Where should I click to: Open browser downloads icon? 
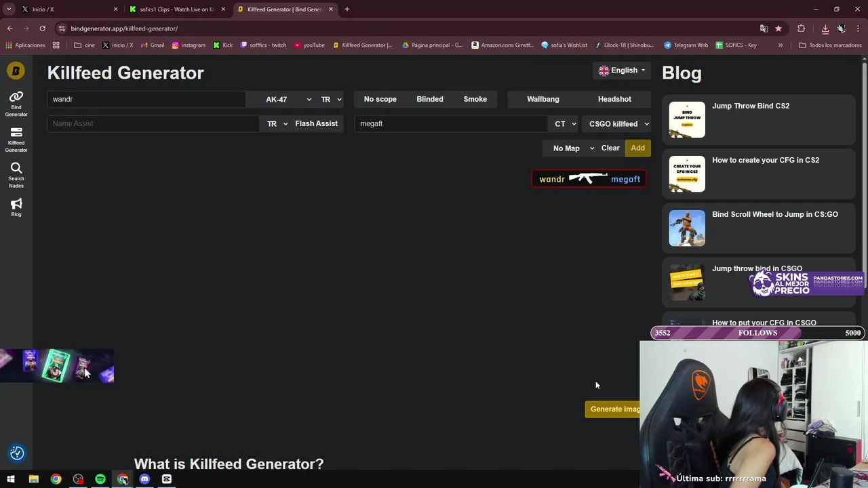(825, 28)
